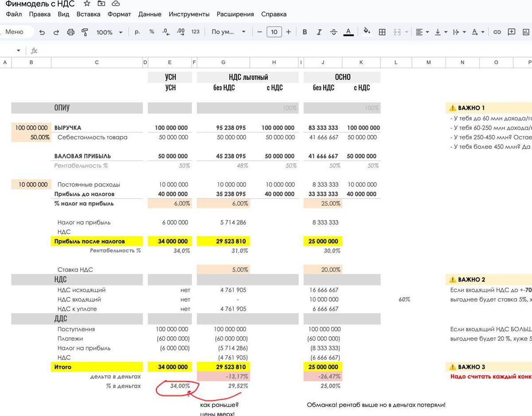Screen dimensions: 532x416
Task: Open the Вид menu
Action: tap(63, 14)
